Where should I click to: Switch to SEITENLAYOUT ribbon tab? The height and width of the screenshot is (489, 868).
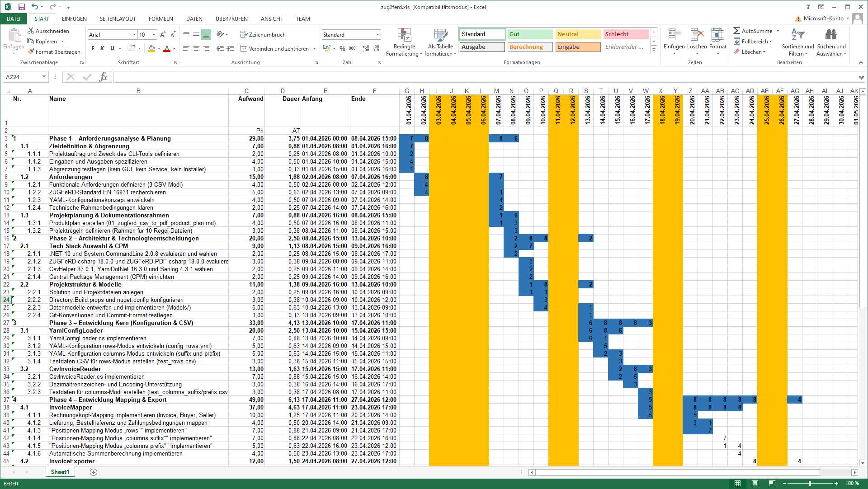118,19
